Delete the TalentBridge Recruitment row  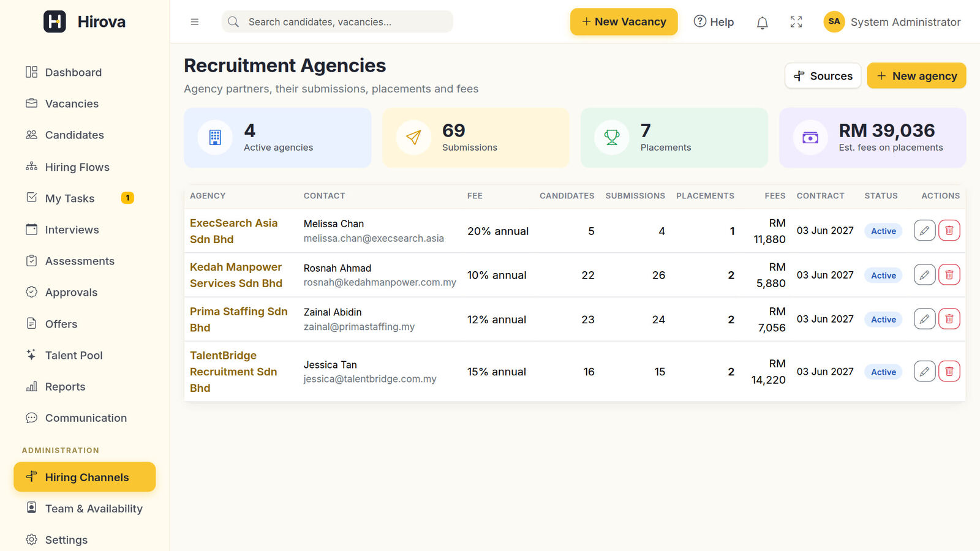pyautogui.click(x=949, y=372)
